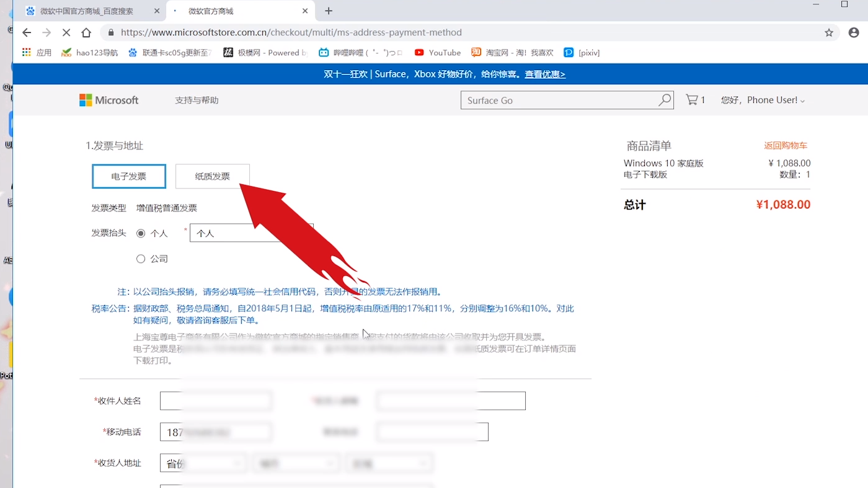Expand the 您好，Phone User! account menu
Image resolution: width=868 pixels, height=488 pixels.
[x=763, y=100]
